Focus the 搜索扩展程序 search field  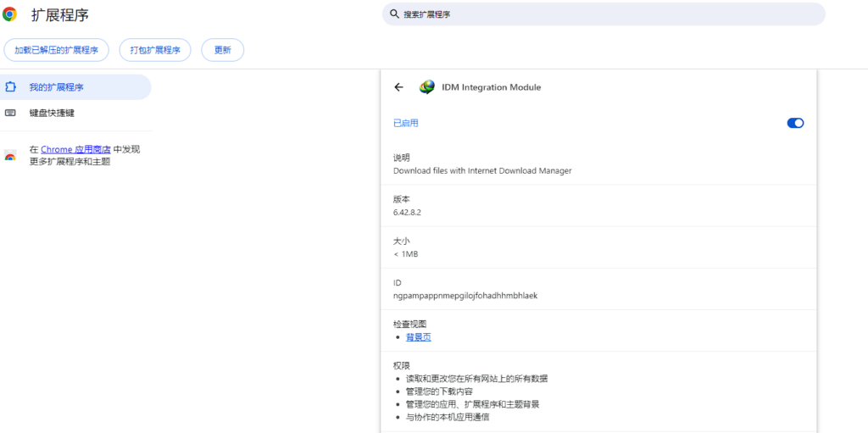click(x=604, y=14)
